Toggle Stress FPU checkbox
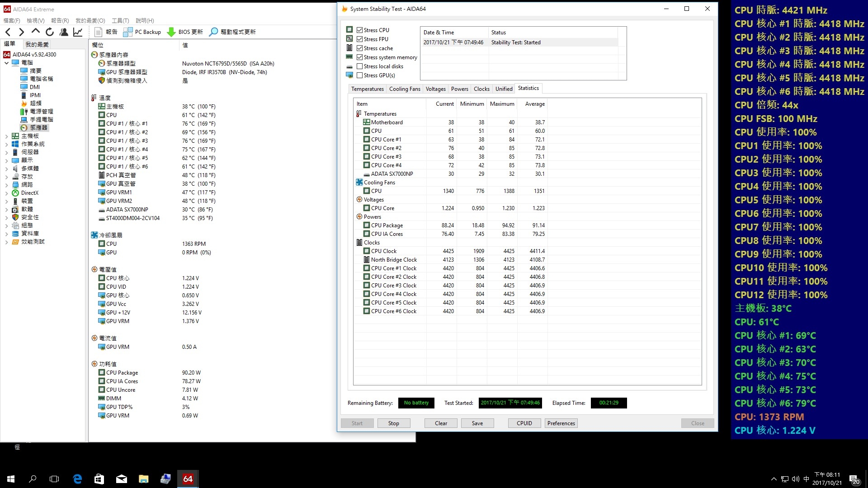 point(360,39)
